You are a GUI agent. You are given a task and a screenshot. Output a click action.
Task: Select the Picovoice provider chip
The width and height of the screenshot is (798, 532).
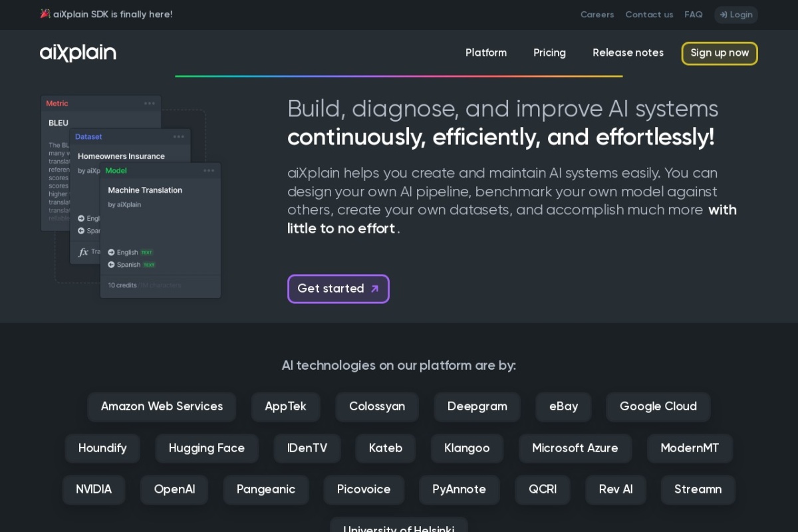(364, 489)
